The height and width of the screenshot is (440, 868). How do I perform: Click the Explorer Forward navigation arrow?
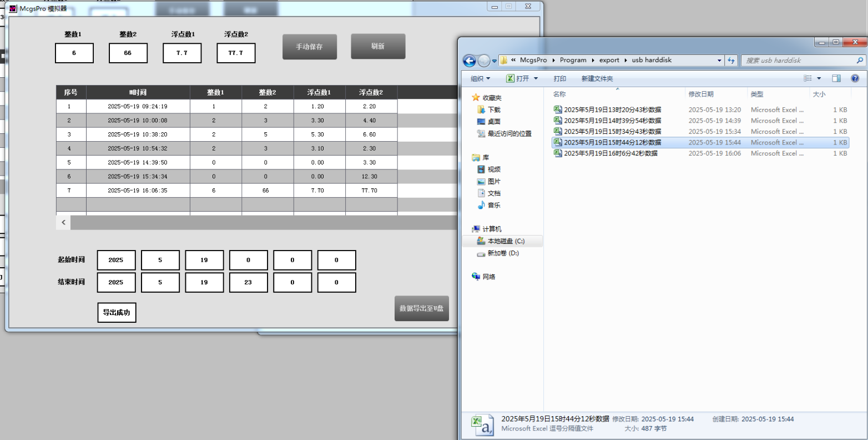(x=484, y=61)
